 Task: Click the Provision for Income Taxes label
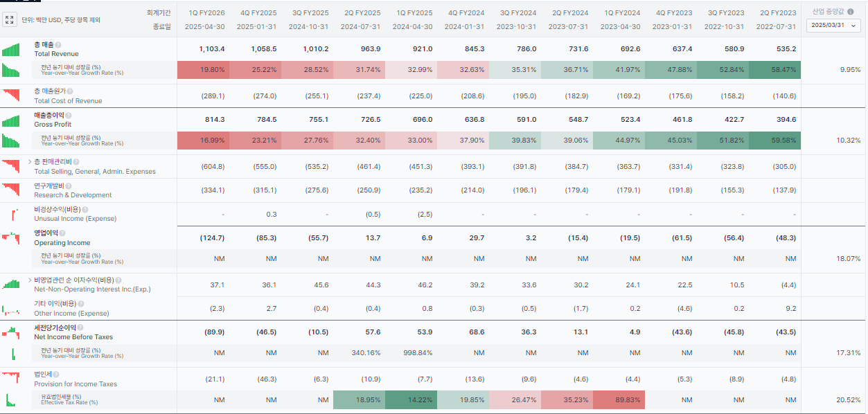click(76, 384)
